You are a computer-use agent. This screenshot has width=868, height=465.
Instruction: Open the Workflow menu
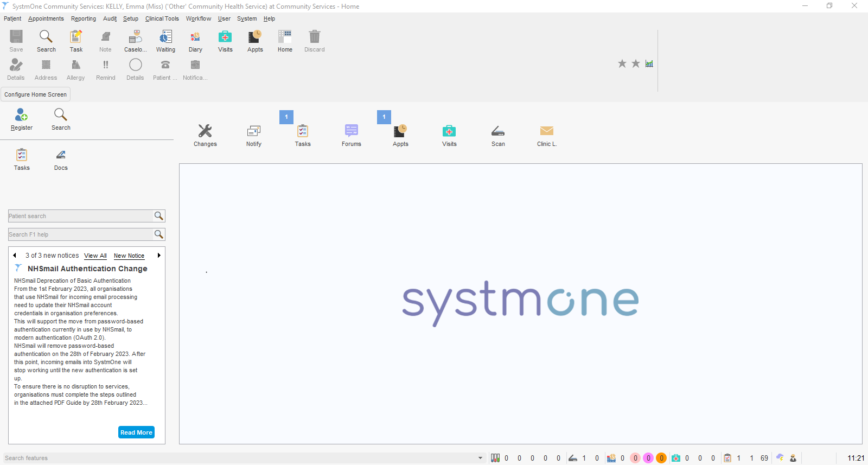point(199,18)
